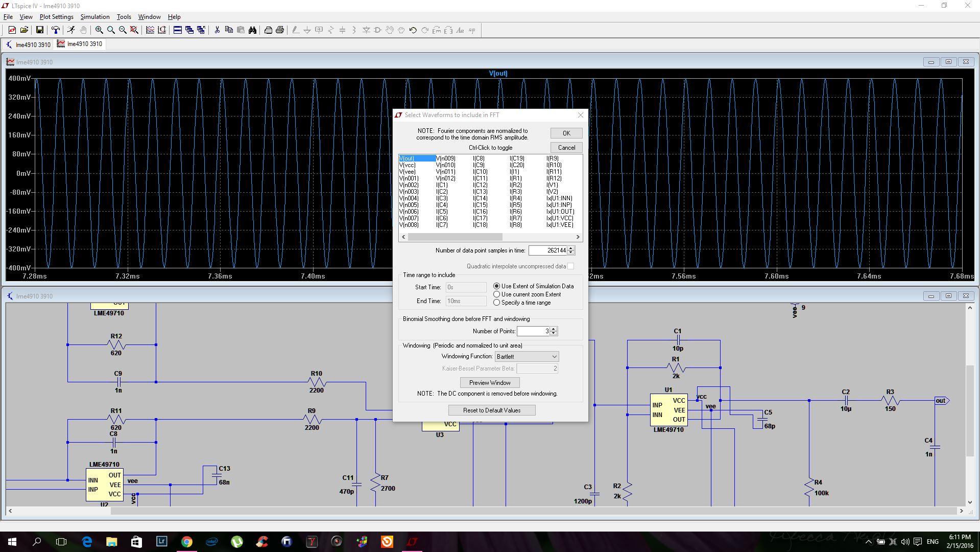
Task: Click the Find binoculars icon
Action: (x=252, y=30)
